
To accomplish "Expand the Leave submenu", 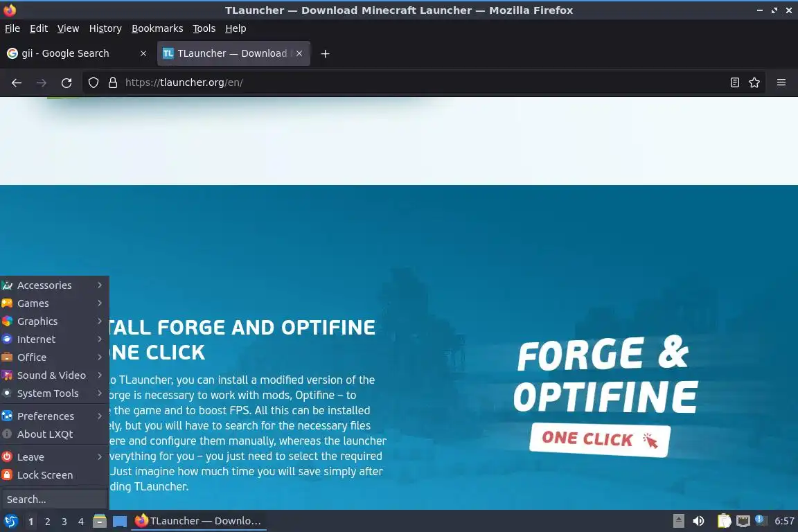I will (x=54, y=457).
